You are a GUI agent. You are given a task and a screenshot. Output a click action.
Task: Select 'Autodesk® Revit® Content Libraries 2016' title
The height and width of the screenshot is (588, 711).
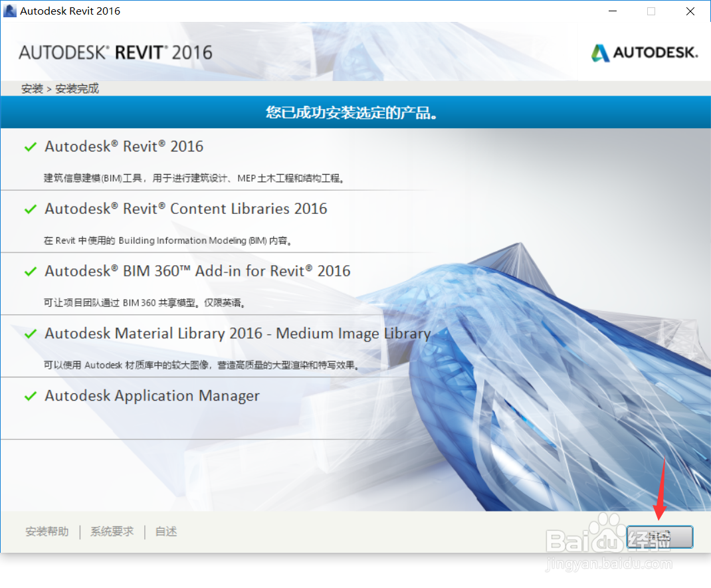pos(186,209)
